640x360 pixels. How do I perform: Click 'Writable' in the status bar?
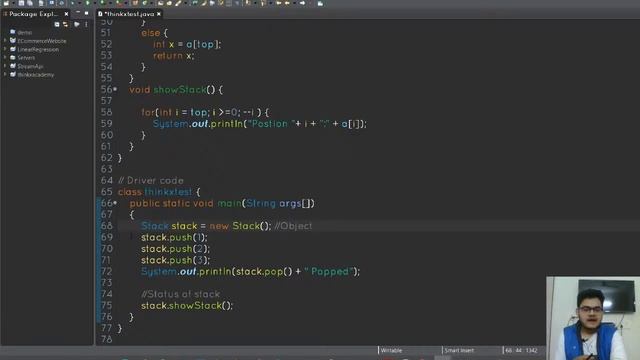click(391, 350)
